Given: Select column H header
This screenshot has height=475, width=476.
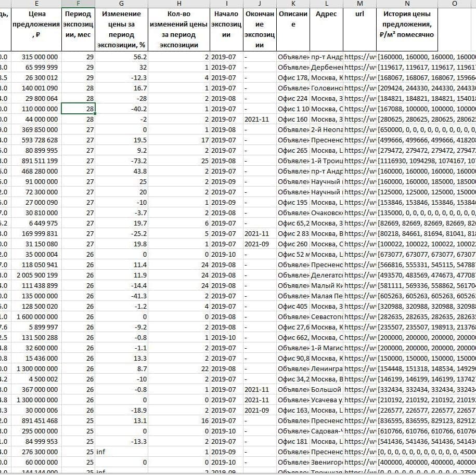Looking at the screenshot, I should [x=179, y=4].
